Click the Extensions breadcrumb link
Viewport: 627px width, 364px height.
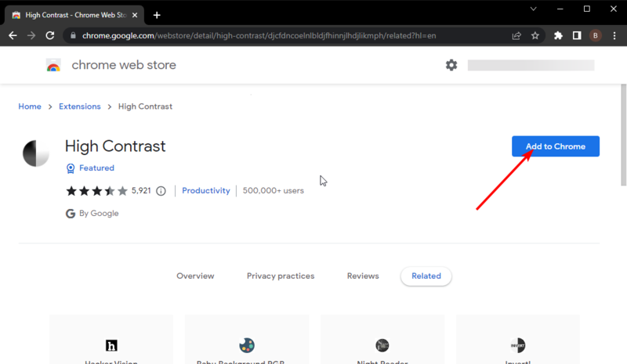tap(80, 106)
